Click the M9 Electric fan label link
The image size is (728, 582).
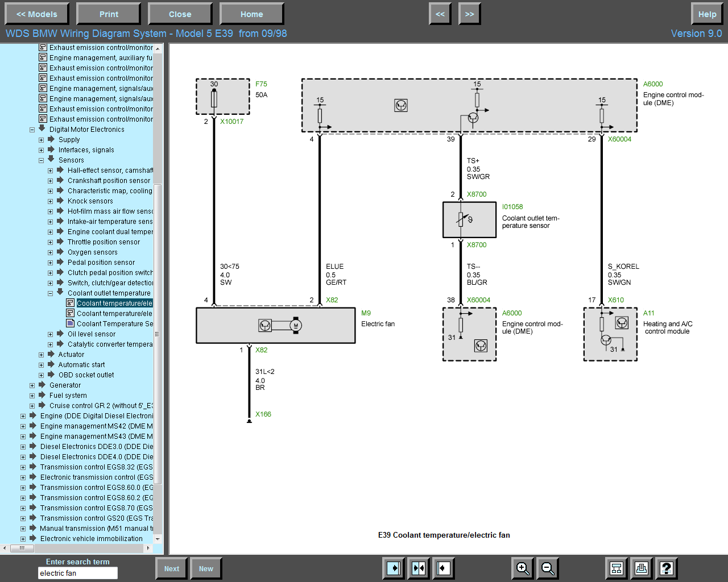[366, 313]
